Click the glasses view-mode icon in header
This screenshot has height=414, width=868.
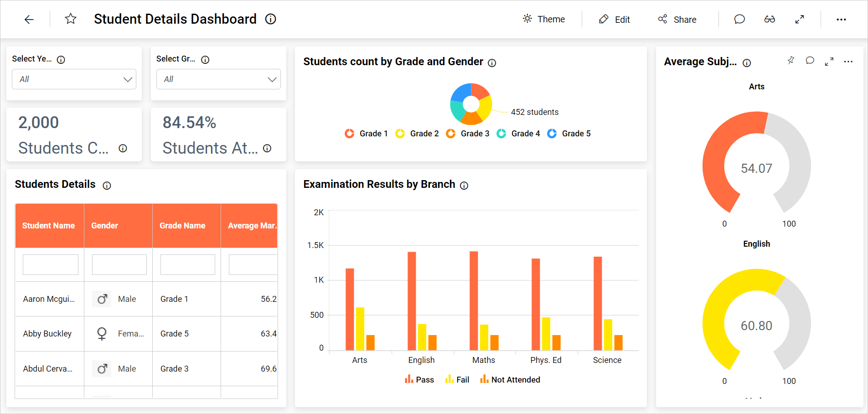pyautogui.click(x=770, y=19)
